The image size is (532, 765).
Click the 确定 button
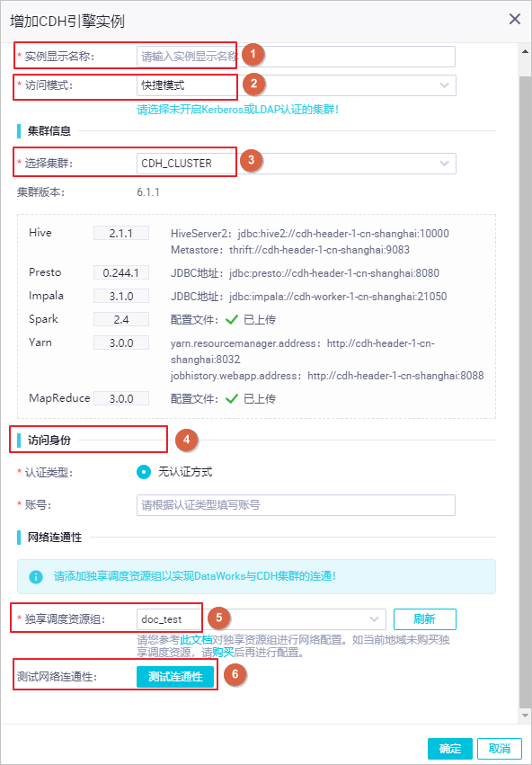(x=450, y=749)
